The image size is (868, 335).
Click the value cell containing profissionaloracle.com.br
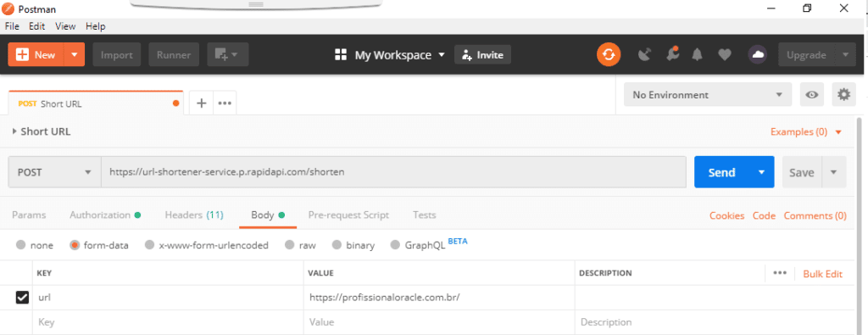[x=439, y=298]
